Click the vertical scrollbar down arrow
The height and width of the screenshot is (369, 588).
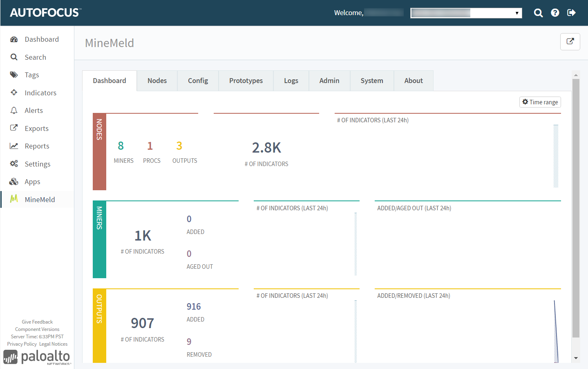(576, 358)
